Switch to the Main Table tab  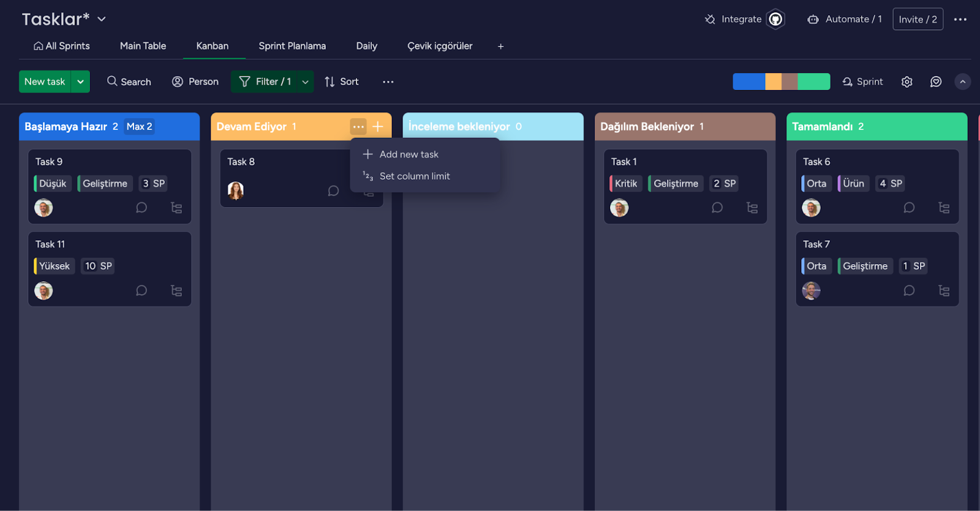[x=143, y=46]
